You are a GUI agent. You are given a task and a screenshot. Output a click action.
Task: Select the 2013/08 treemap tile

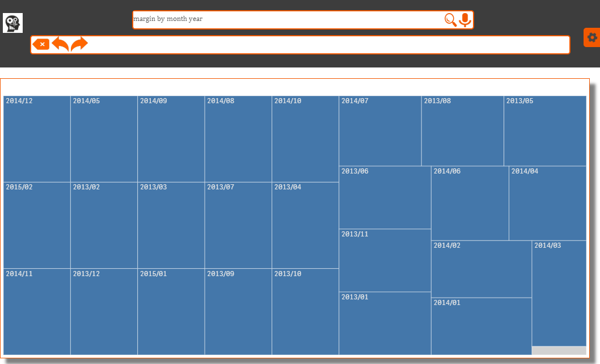tap(463, 131)
